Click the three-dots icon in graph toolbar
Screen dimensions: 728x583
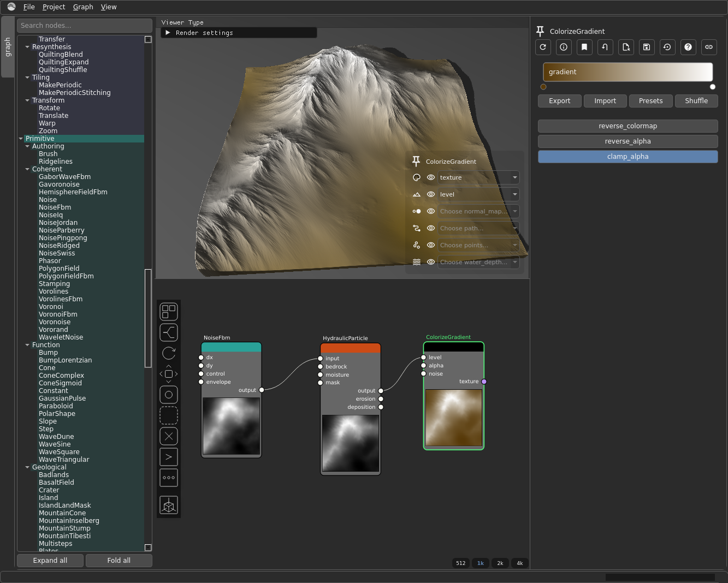[x=169, y=478]
